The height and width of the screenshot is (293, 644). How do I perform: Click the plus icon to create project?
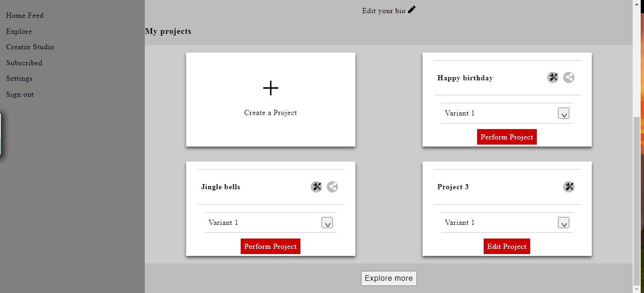click(271, 88)
